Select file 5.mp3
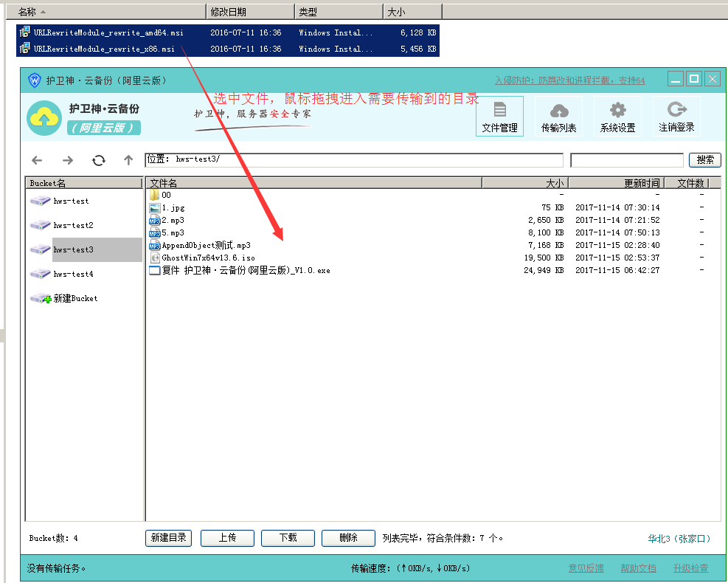 (x=433, y=232)
